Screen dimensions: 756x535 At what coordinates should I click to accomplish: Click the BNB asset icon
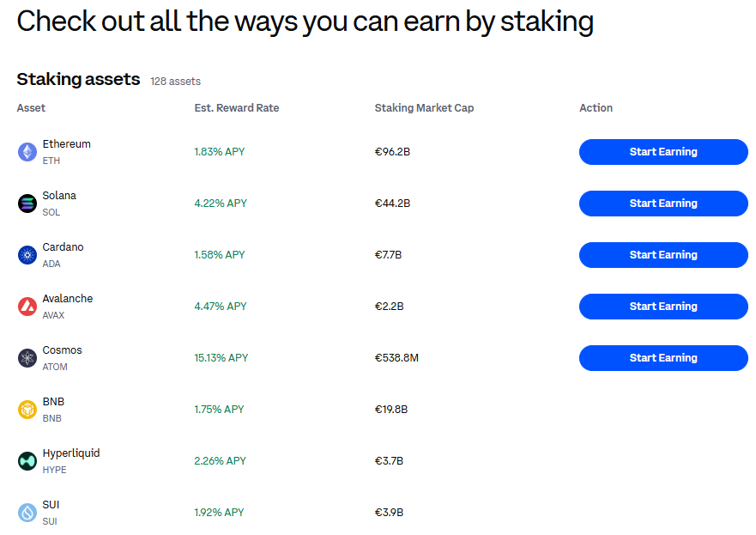pyautogui.click(x=27, y=409)
